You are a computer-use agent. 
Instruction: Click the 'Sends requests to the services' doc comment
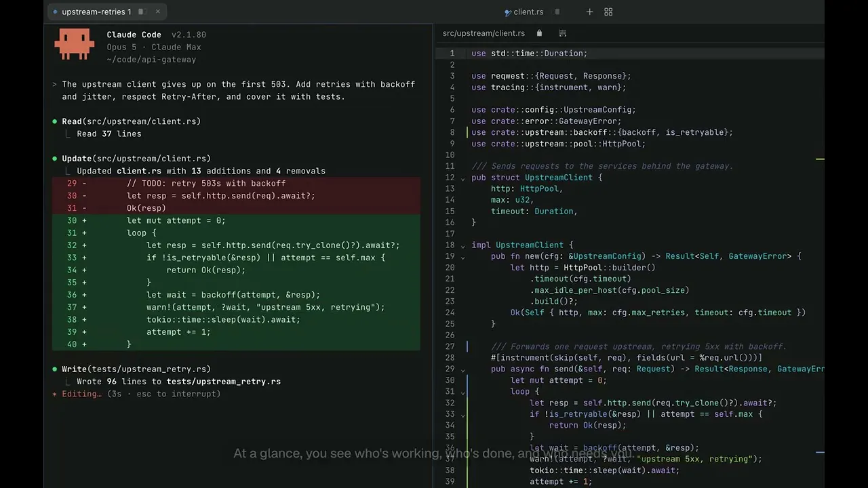click(x=612, y=166)
